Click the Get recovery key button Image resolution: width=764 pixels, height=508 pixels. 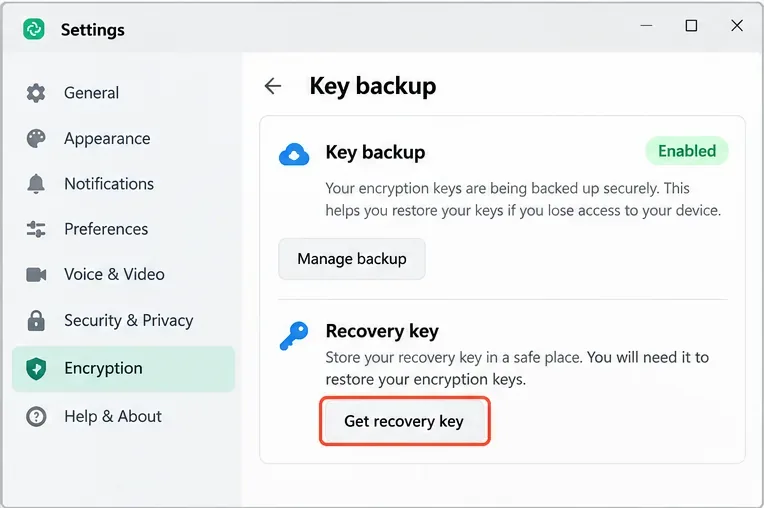[x=404, y=421]
